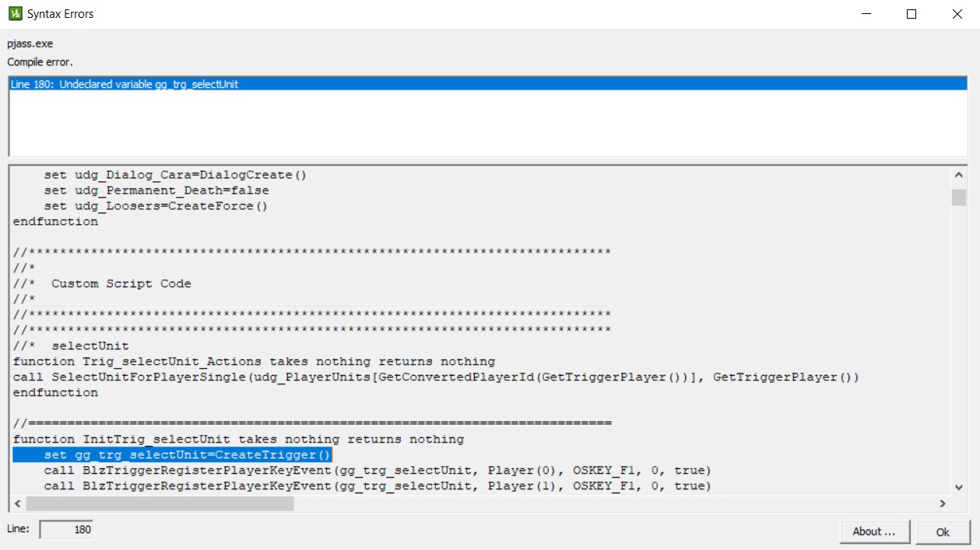
Task: Click the "function InitTrig_selectUnit" declaration line
Action: pyautogui.click(x=238, y=440)
